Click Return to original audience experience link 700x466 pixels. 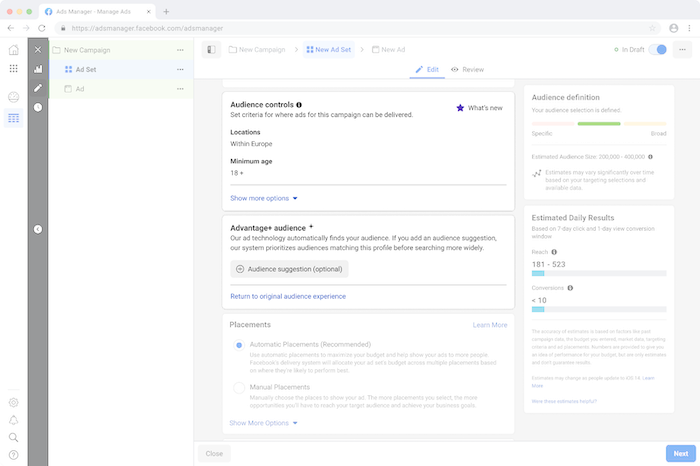[288, 296]
